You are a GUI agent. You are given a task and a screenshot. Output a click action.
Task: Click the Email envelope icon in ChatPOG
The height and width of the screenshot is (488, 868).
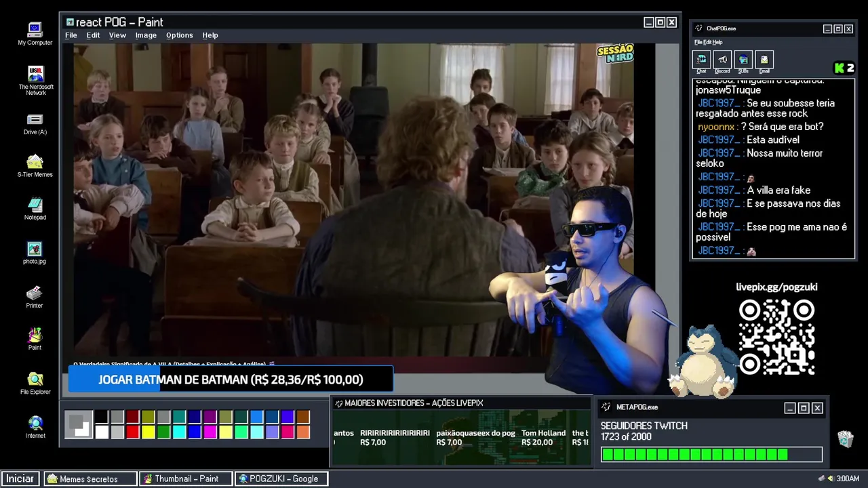pos(764,60)
